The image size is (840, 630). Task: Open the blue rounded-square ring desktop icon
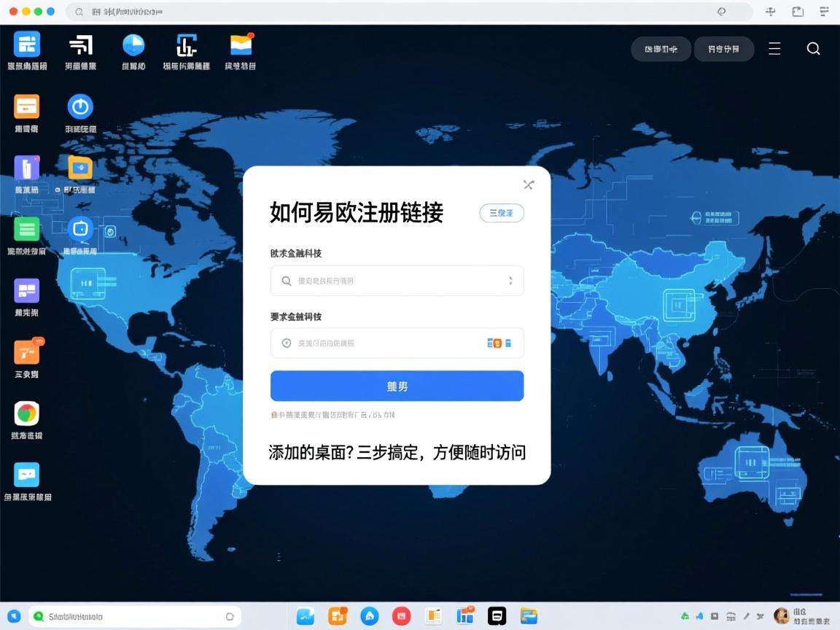tap(80, 229)
